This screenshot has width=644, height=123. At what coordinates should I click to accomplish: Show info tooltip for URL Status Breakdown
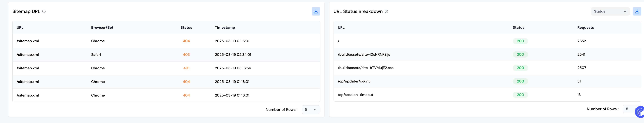coord(386,11)
